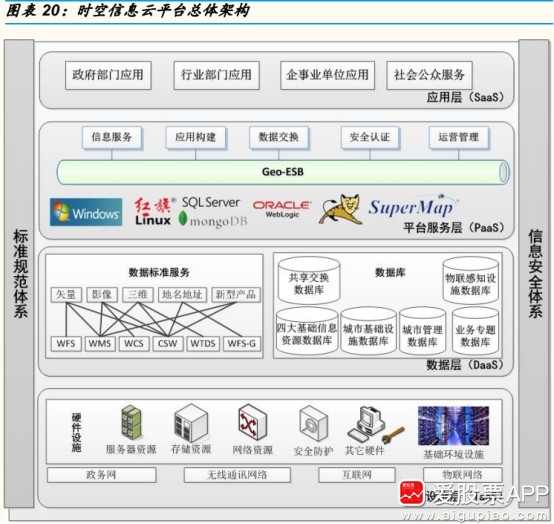
Task: Click the 地名地址 data type box
Action: point(182,294)
